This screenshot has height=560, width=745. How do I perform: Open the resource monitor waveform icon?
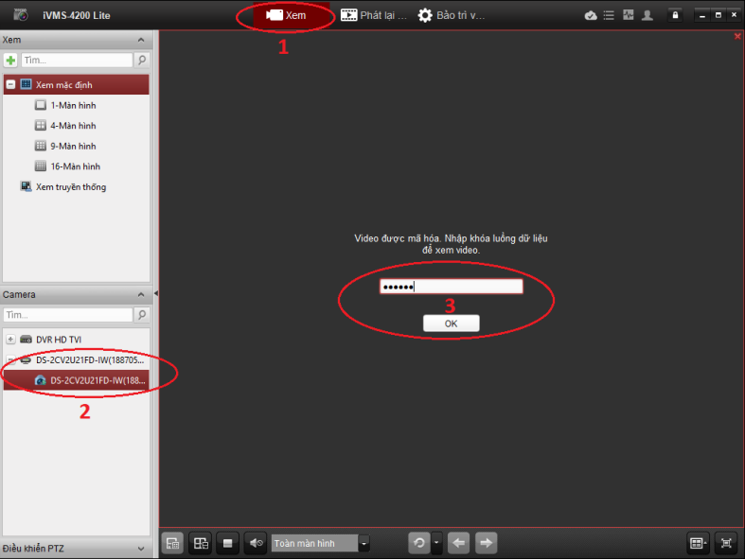(x=629, y=15)
